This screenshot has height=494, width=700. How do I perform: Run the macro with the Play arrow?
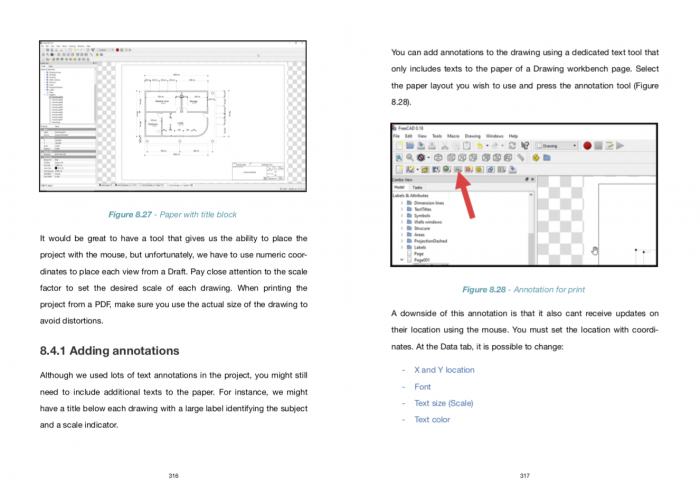click(x=620, y=145)
